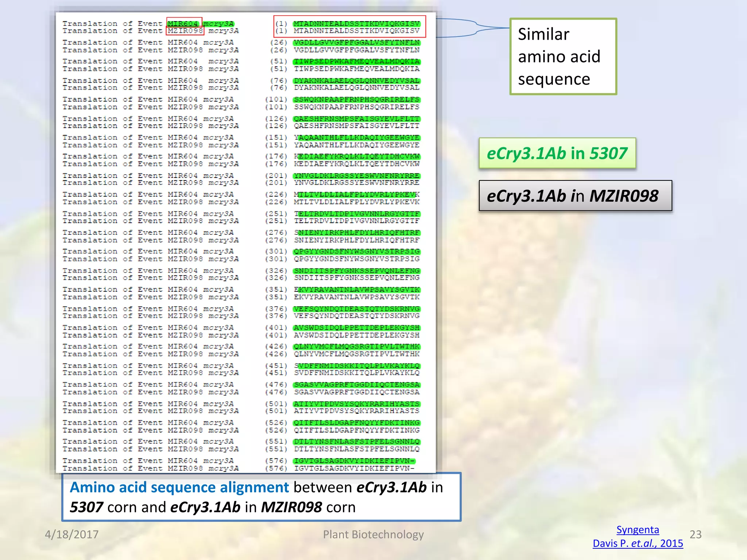This screenshot has width=747, height=560.
Task: Open the Syngenta hyperlink
Action: coord(638,529)
